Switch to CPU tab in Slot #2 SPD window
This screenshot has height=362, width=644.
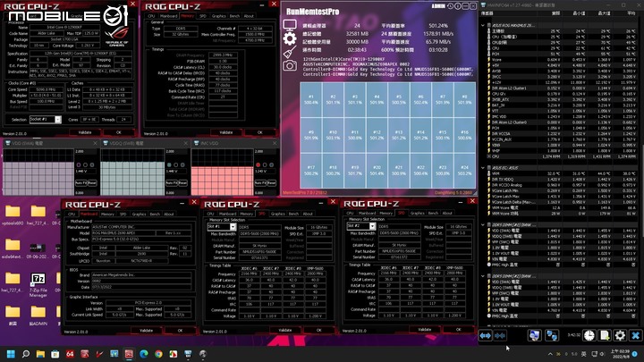[350, 213]
